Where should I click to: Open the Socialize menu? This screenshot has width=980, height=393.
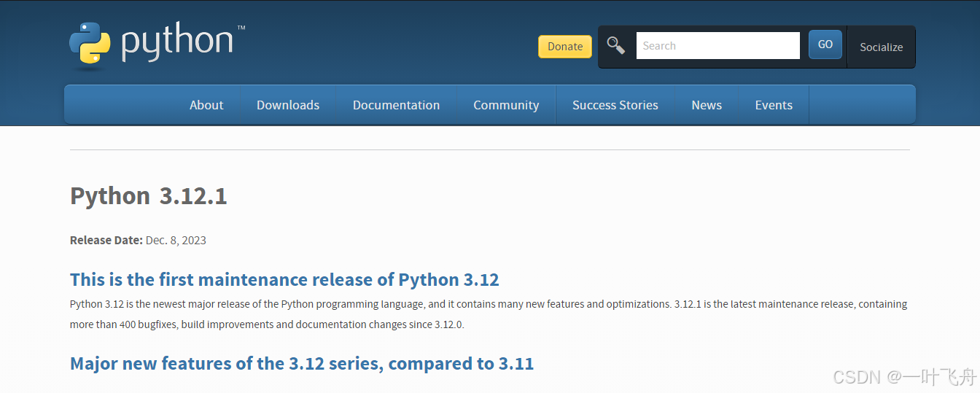[x=881, y=47]
